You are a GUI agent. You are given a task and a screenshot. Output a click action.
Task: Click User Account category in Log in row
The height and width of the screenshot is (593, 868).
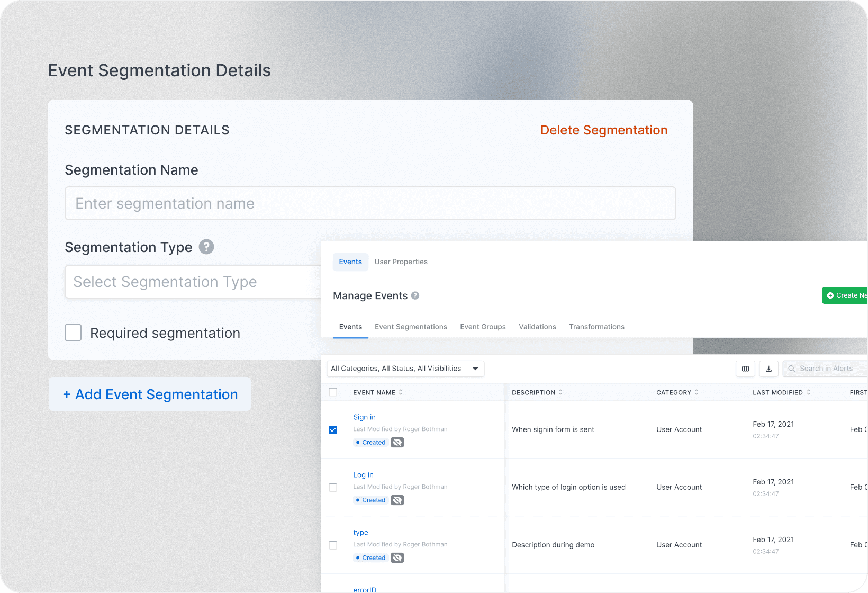[x=679, y=487]
